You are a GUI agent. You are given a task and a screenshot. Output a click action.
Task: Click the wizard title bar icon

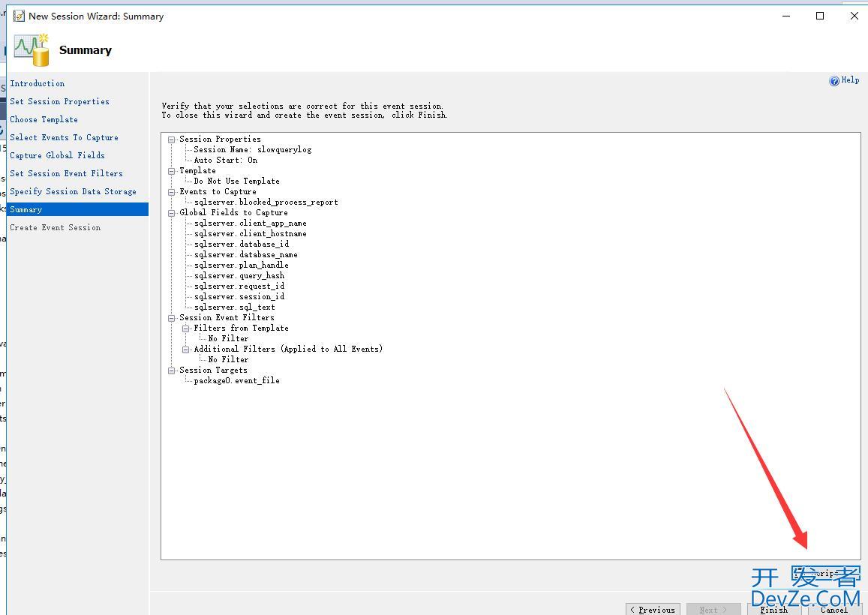click(x=19, y=16)
